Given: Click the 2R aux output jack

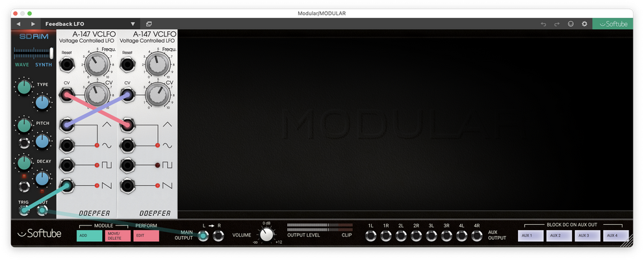Looking at the screenshot, I should (x=416, y=236).
